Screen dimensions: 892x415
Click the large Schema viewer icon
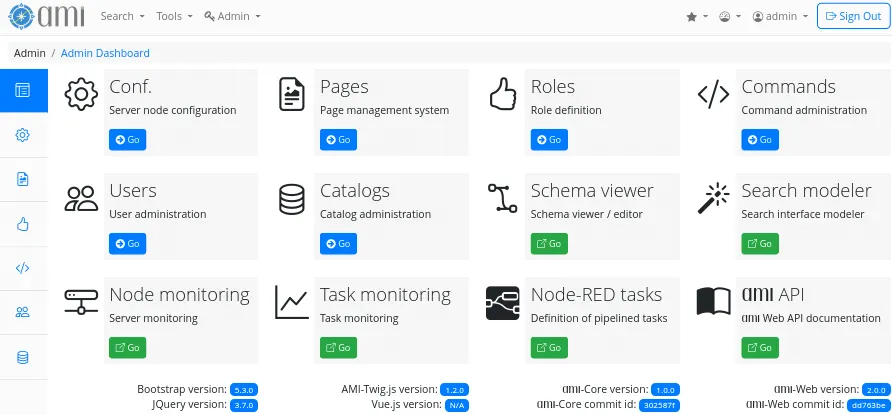[x=502, y=199]
